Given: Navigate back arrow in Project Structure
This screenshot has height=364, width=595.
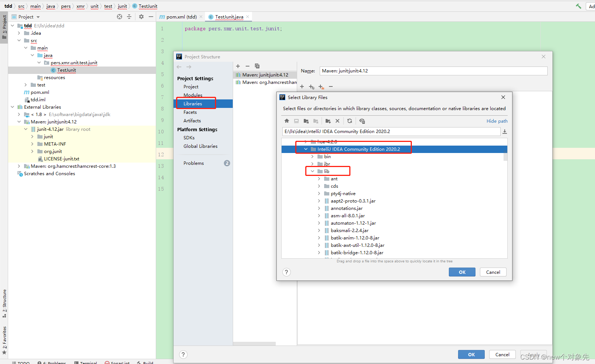Looking at the screenshot, I should (179, 67).
